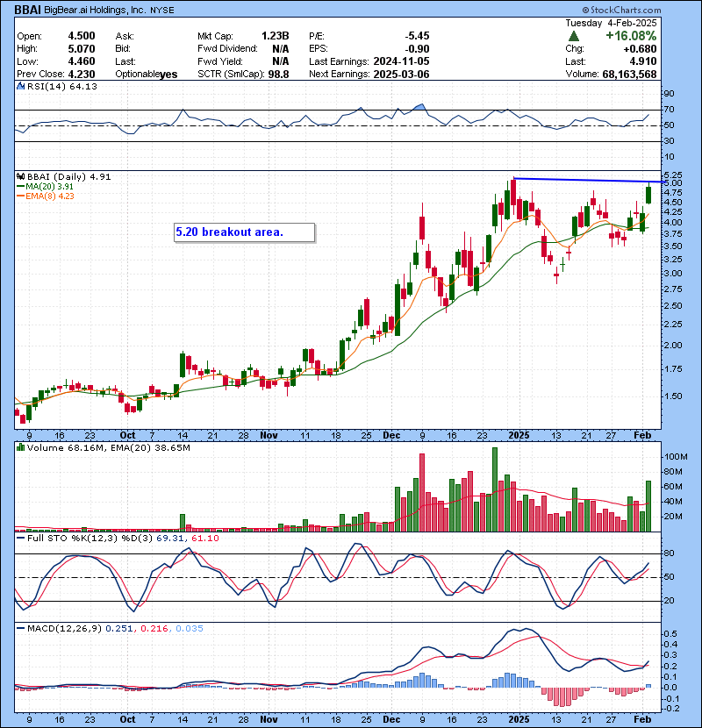Click the BBAI (Daily) 4.91 chart label

pyautogui.click(x=68, y=176)
